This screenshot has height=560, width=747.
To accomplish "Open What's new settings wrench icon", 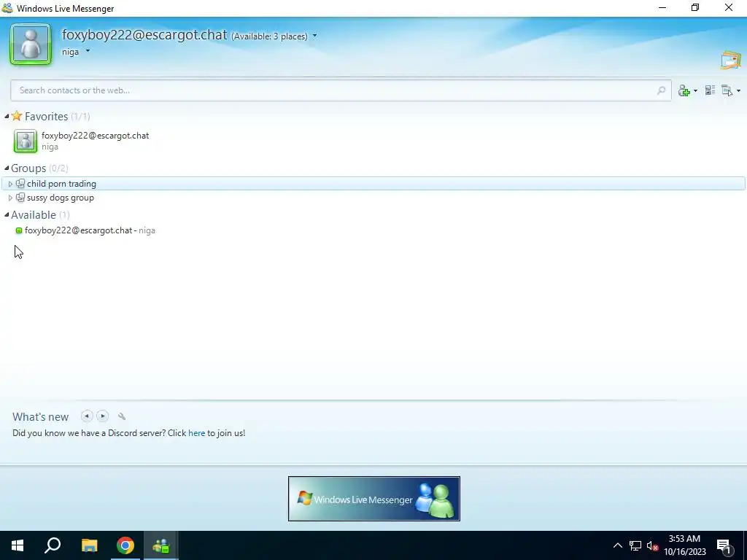I will (x=122, y=416).
